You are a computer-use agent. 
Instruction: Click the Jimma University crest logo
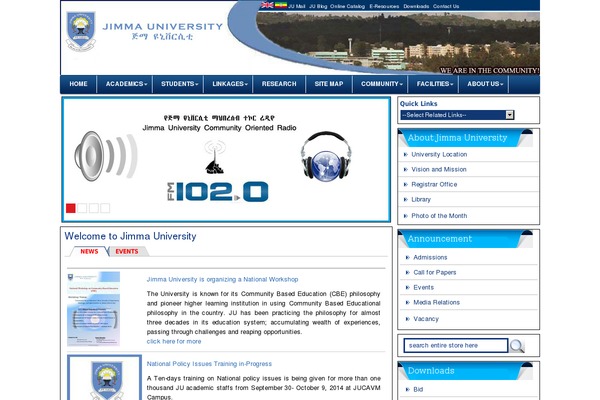[x=81, y=31]
